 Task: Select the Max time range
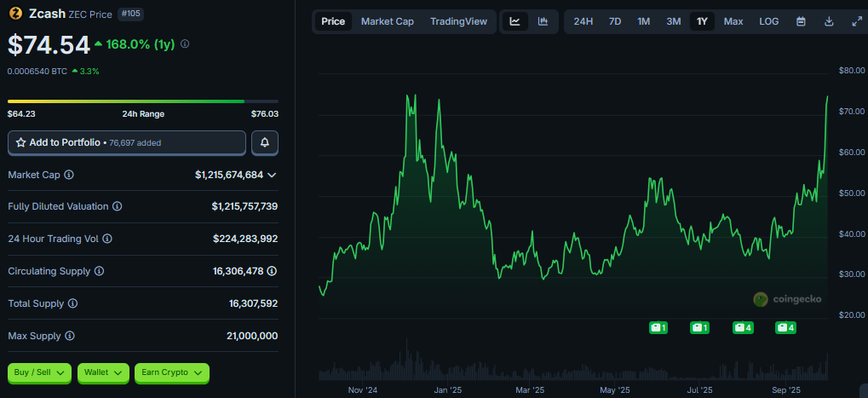coord(733,21)
